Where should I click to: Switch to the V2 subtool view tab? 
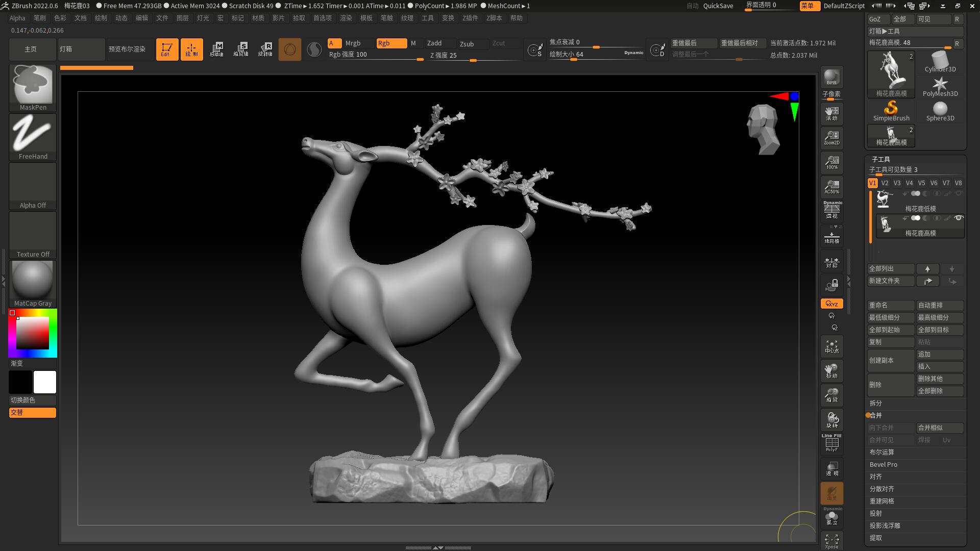click(x=885, y=183)
